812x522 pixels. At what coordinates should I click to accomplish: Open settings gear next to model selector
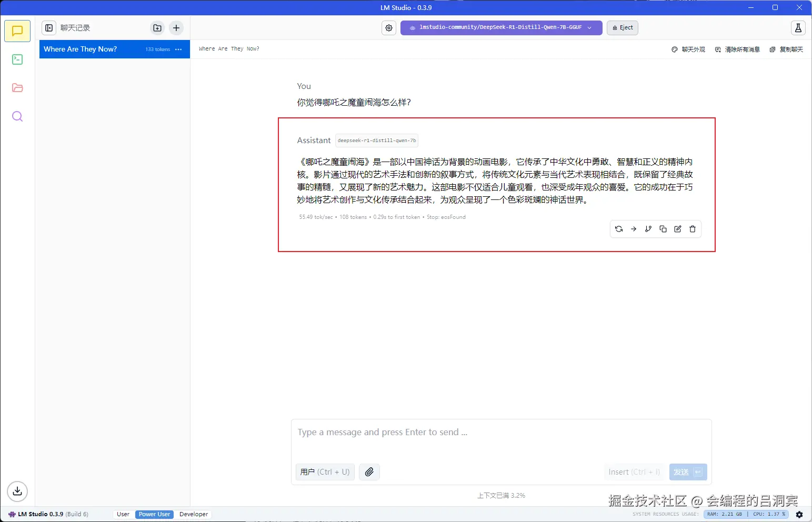388,27
